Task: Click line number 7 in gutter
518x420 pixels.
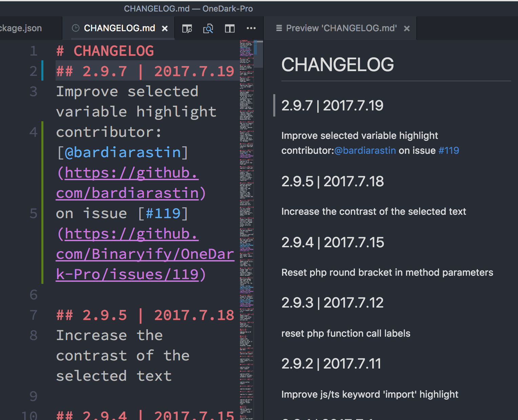Action: 33,315
